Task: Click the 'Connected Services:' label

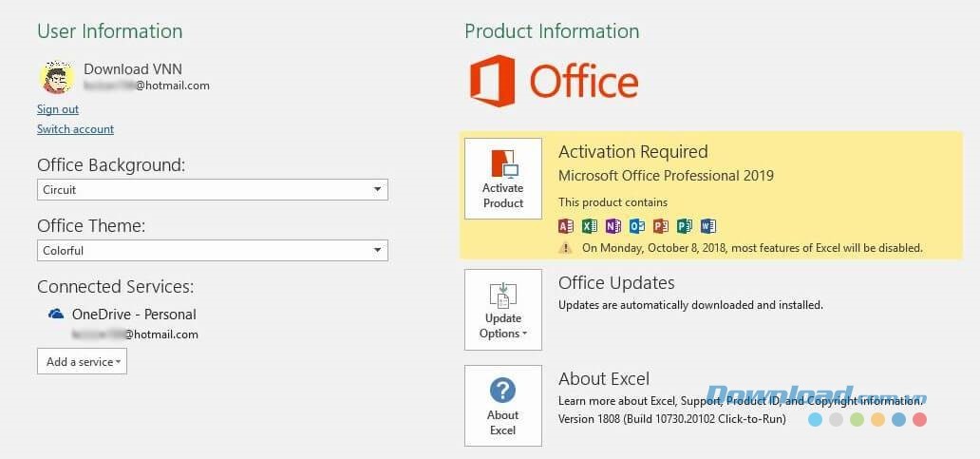Action: 116,286
